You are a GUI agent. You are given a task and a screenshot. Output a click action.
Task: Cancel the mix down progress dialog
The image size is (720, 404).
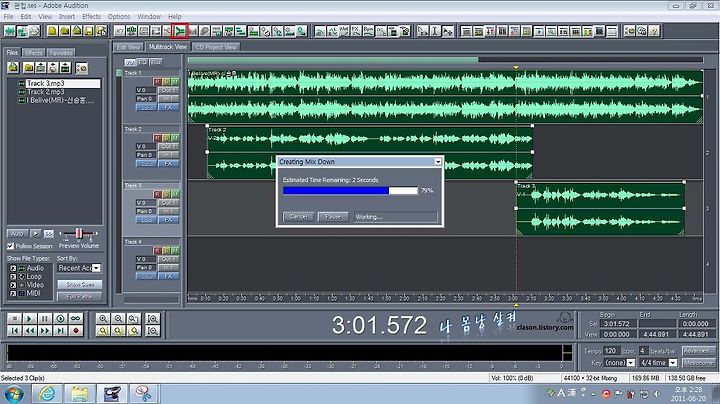(x=298, y=217)
